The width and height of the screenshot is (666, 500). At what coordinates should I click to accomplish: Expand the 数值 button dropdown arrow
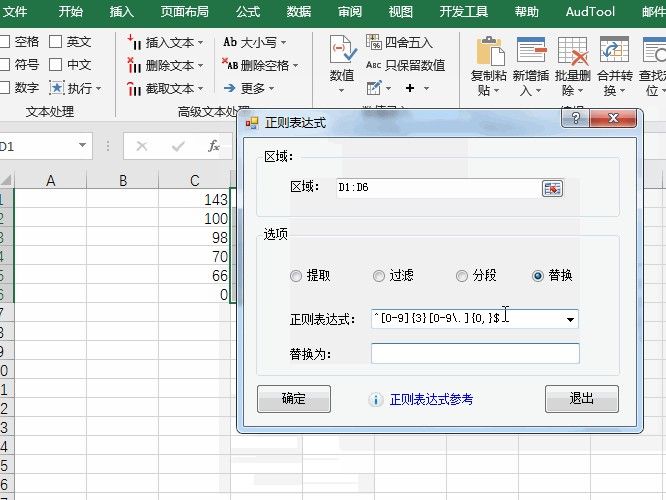341,90
